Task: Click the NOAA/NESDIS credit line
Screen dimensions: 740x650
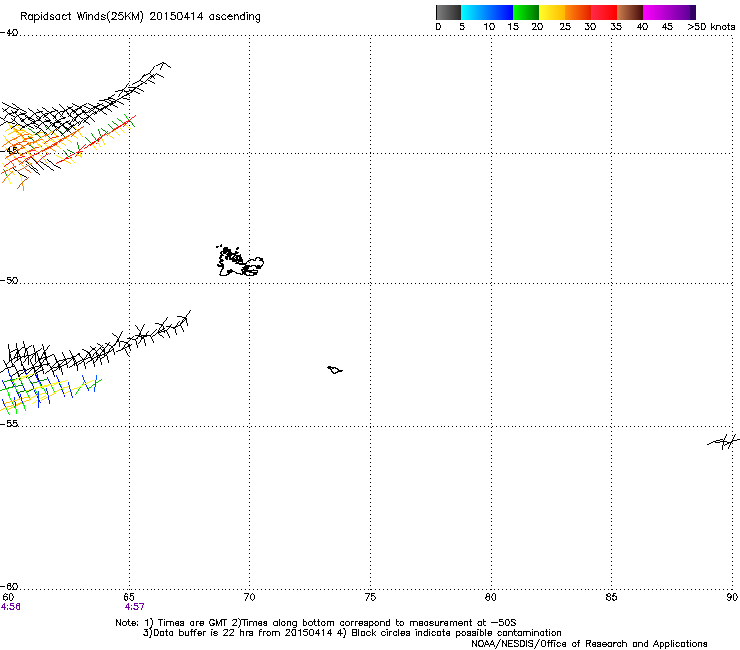Action: [x=589, y=644]
